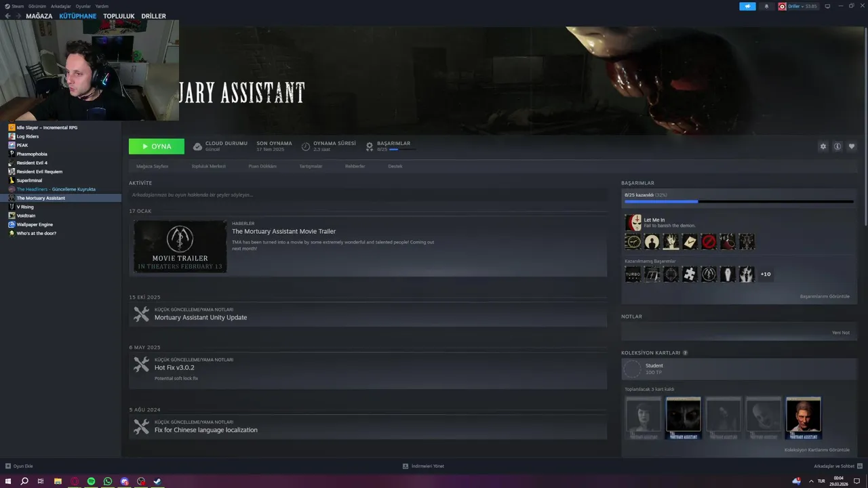
Task: Open the Puan Dükkânı link
Action: tap(262, 166)
